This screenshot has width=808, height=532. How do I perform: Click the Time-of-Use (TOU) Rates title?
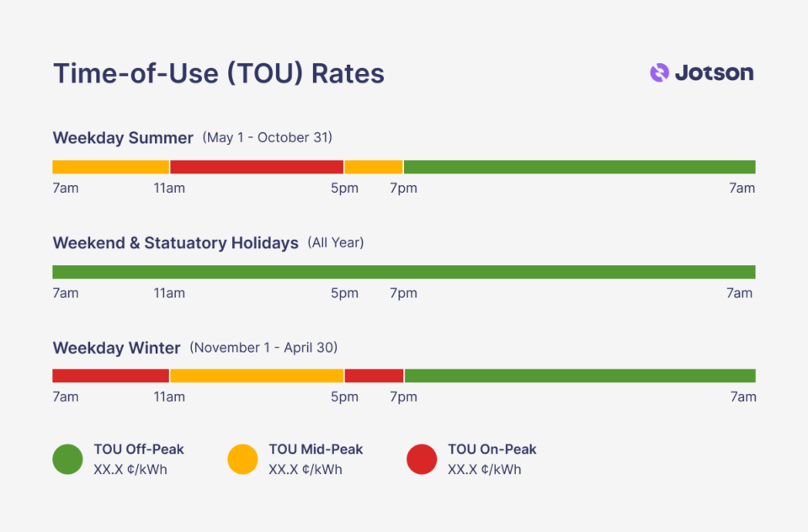tap(218, 73)
